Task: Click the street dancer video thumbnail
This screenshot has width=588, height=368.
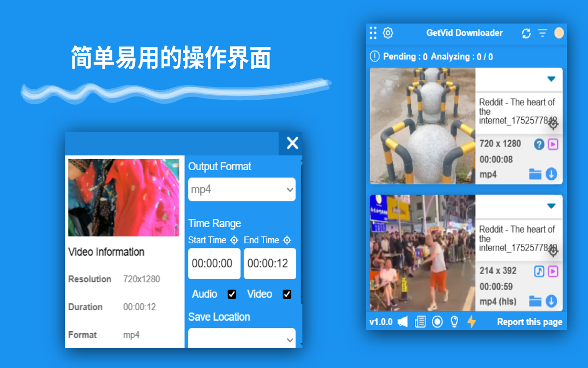Action: [x=423, y=253]
